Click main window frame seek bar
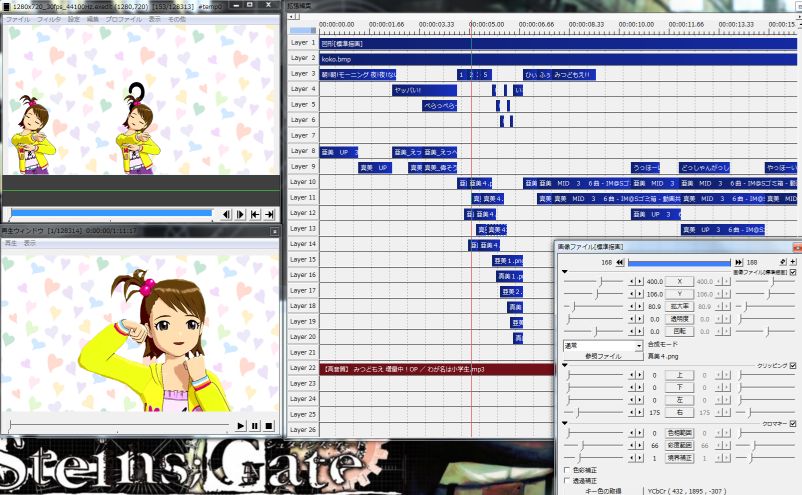 coord(110,213)
